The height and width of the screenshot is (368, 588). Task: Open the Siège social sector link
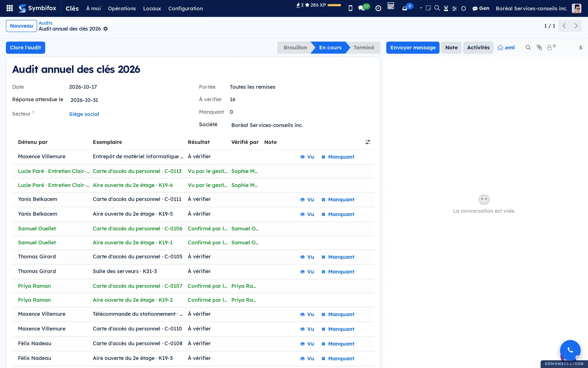84,114
